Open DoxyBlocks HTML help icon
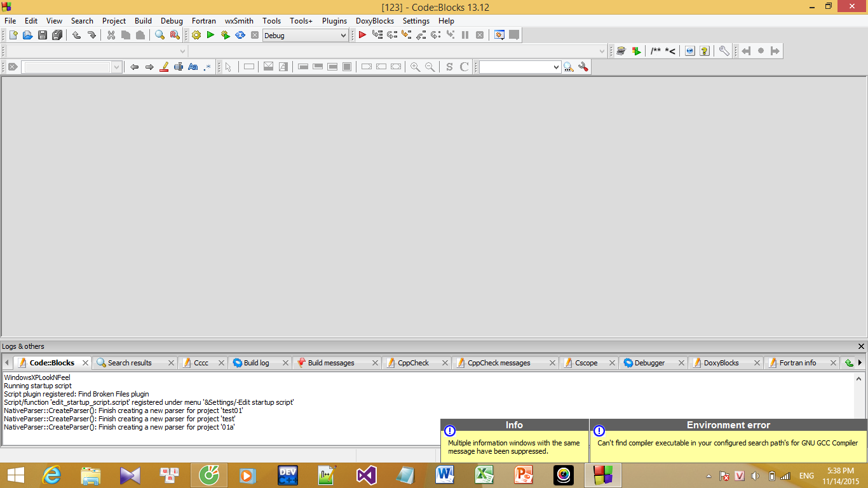The image size is (868, 488). (x=690, y=51)
